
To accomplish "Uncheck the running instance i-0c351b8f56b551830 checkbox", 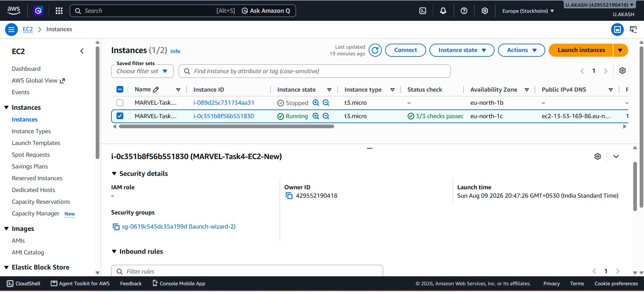I will 120,116.
